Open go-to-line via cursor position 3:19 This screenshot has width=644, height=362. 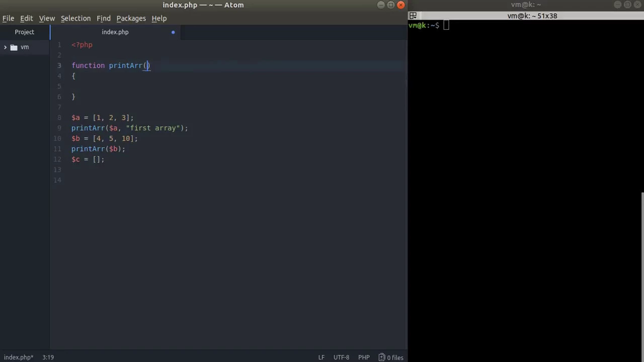[x=48, y=357]
